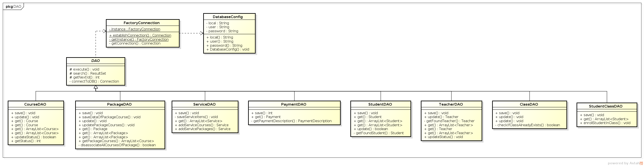Click '# getNextId() : int' in DAO

(84, 77)
